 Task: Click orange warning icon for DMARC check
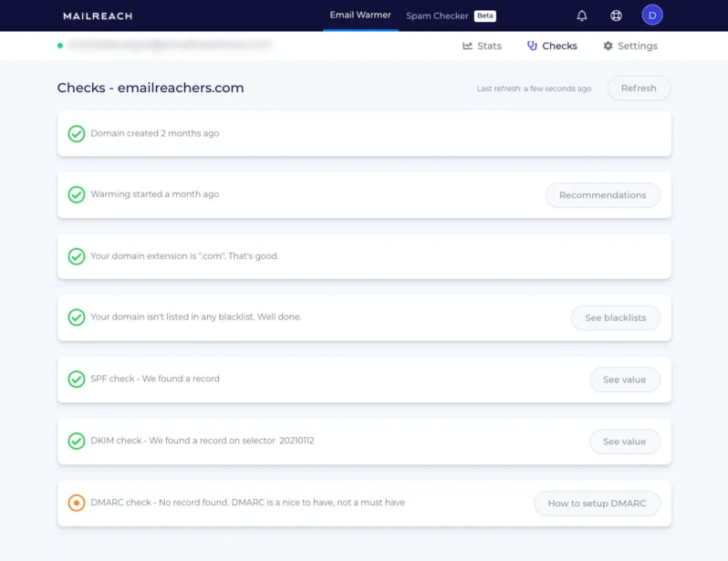[77, 503]
